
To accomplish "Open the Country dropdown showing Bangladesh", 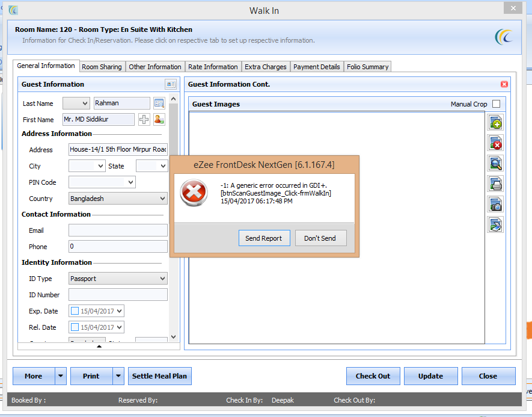I will (118, 199).
